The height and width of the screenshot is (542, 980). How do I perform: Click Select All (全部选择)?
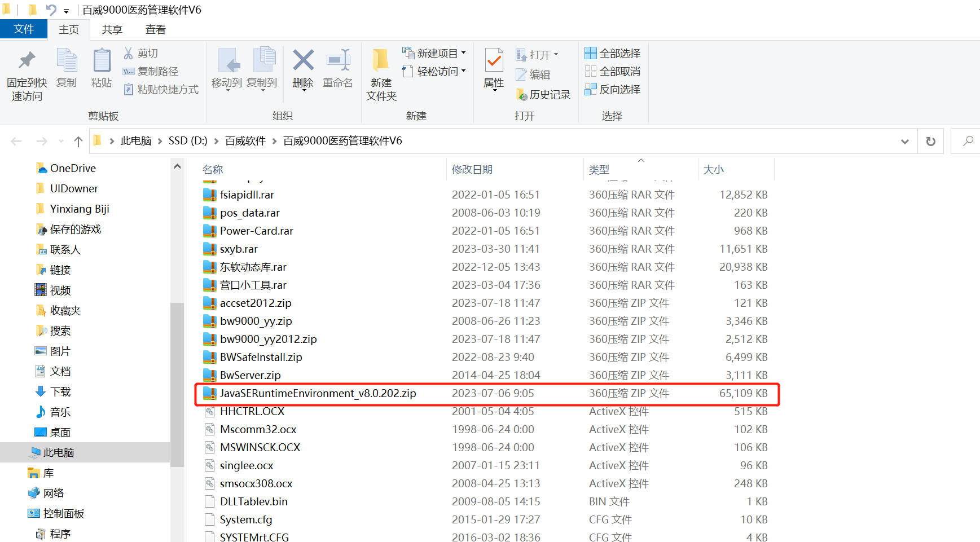[x=613, y=53]
